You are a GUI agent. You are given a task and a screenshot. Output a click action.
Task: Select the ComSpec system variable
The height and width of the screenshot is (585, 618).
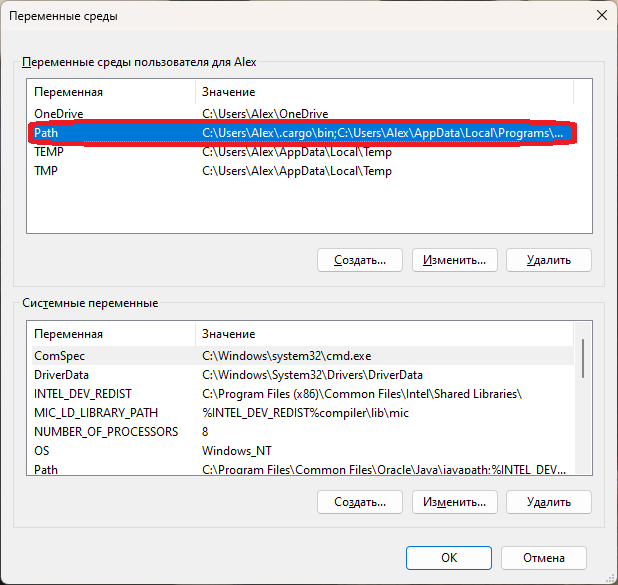point(302,356)
